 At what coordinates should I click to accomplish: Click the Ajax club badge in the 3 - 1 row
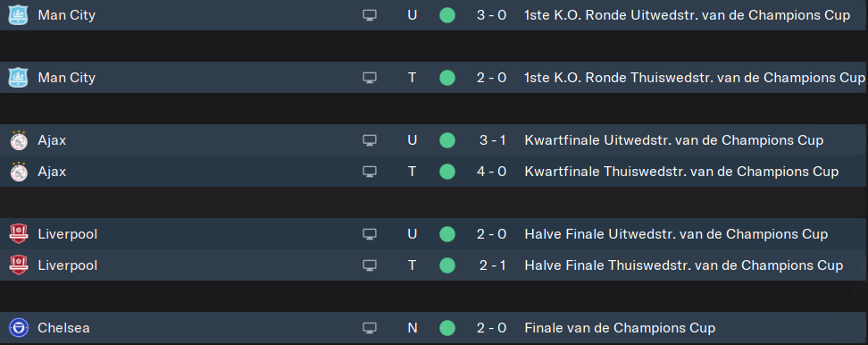[x=18, y=140]
